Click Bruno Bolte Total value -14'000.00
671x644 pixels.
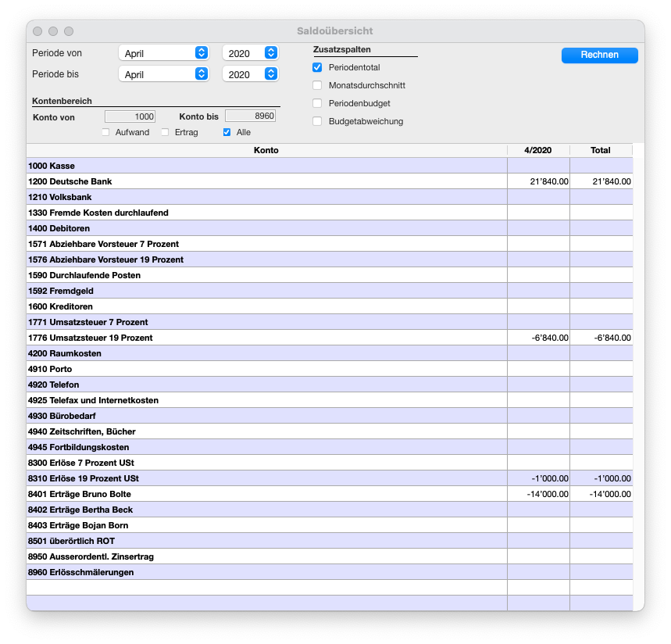(x=610, y=494)
